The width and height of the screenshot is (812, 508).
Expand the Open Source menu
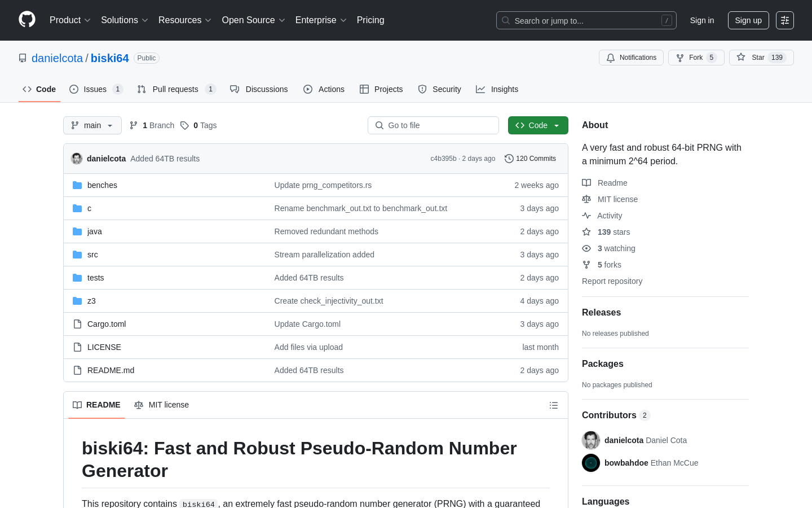click(x=254, y=20)
